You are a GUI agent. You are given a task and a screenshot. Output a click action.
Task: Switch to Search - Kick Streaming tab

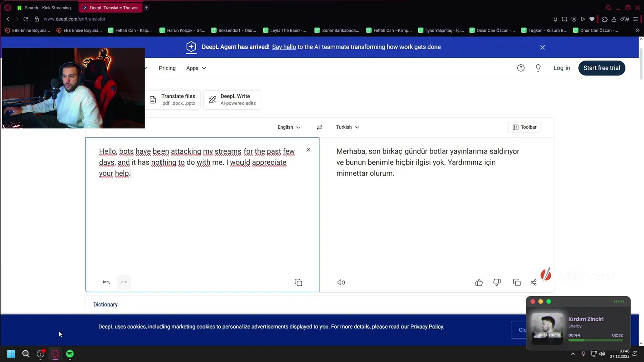[45, 8]
